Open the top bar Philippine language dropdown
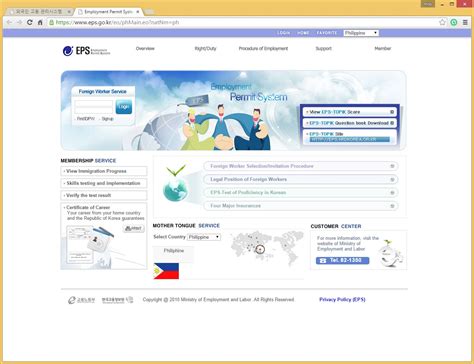The width and height of the screenshot is (474, 364). pos(361,33)
